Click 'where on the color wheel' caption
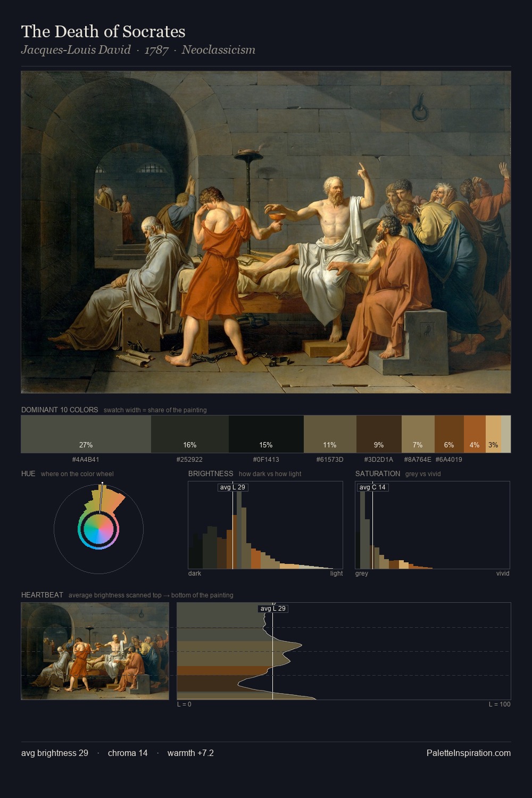 (x=77, y=474)
